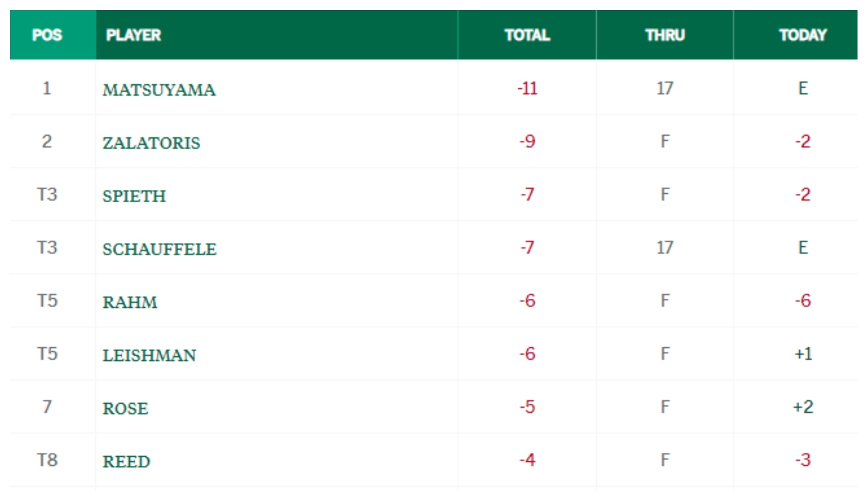Click Matsuyama's total score -11

click(x=527, y=88)
